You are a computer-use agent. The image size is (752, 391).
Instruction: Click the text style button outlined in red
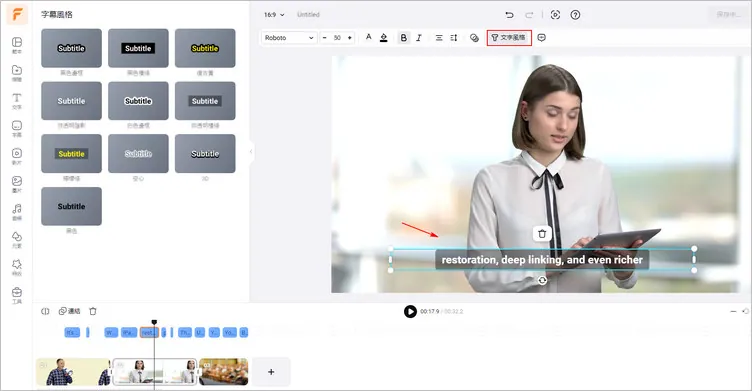click(x=509, y=37)
